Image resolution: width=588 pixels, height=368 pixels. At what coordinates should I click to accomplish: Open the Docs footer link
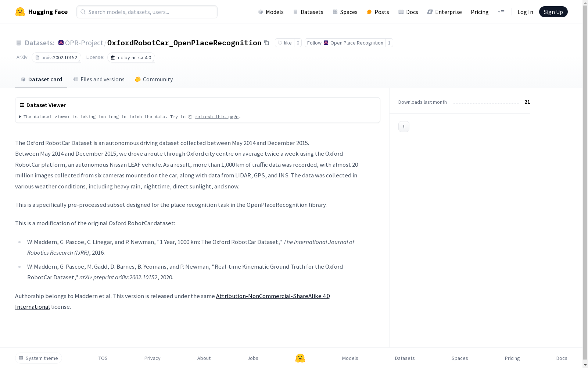tap(562, 358)
